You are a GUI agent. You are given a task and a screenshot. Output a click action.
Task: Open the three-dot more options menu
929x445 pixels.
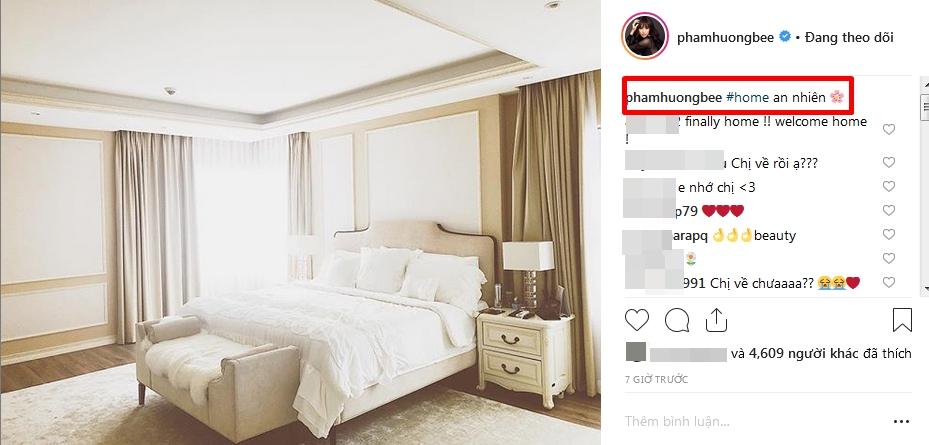tap(901, 422)
